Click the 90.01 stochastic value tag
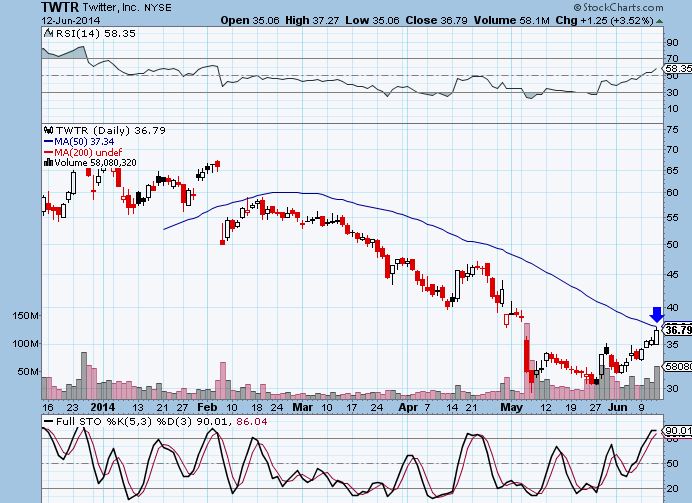692x503 pixels. [x=677, y=431]
